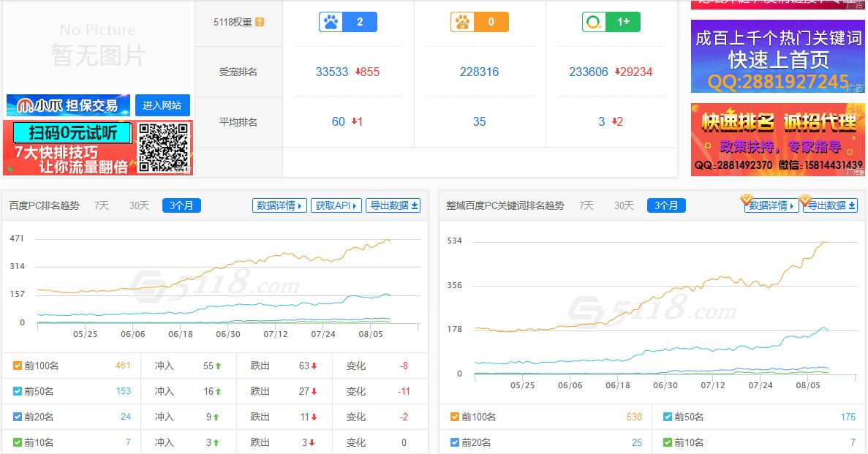
Task: Toggle 前10名 checkbox in 百度PC排名趋势 panel
Action: (17, 442)
